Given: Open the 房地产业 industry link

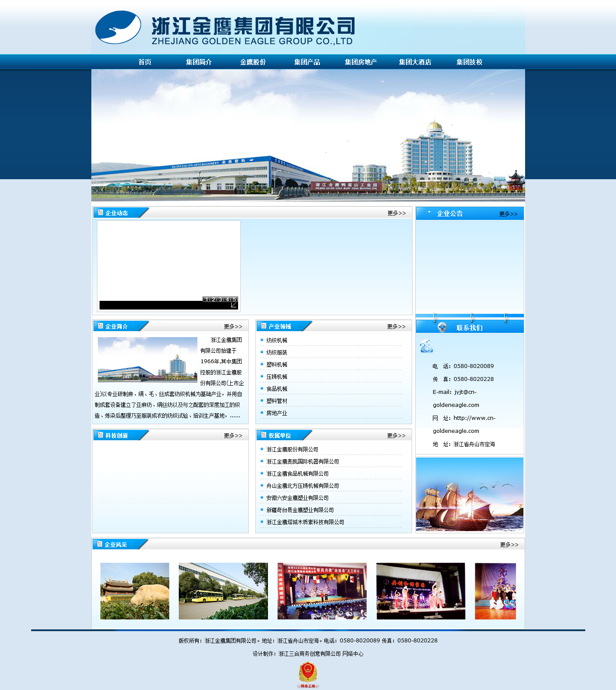Looking at the screenshot, I should point(277,413).
